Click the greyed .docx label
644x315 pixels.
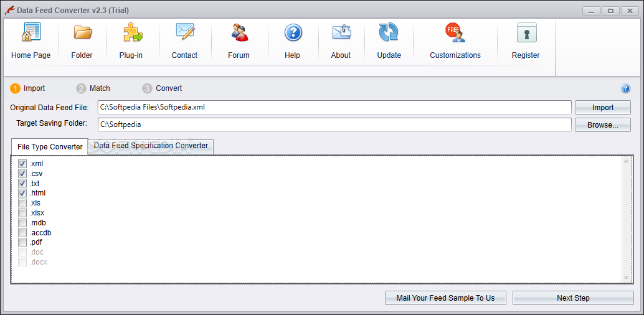pos(38,261)
